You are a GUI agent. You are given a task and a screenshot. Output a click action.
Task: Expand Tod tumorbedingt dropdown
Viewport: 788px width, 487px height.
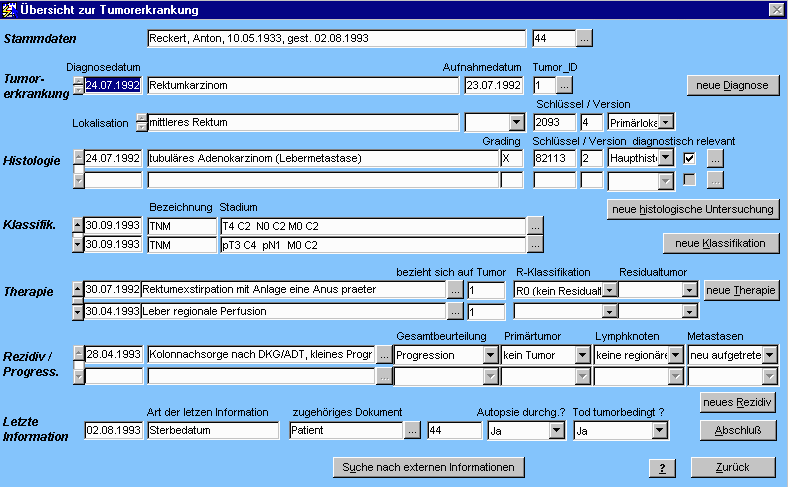point(659,430)
